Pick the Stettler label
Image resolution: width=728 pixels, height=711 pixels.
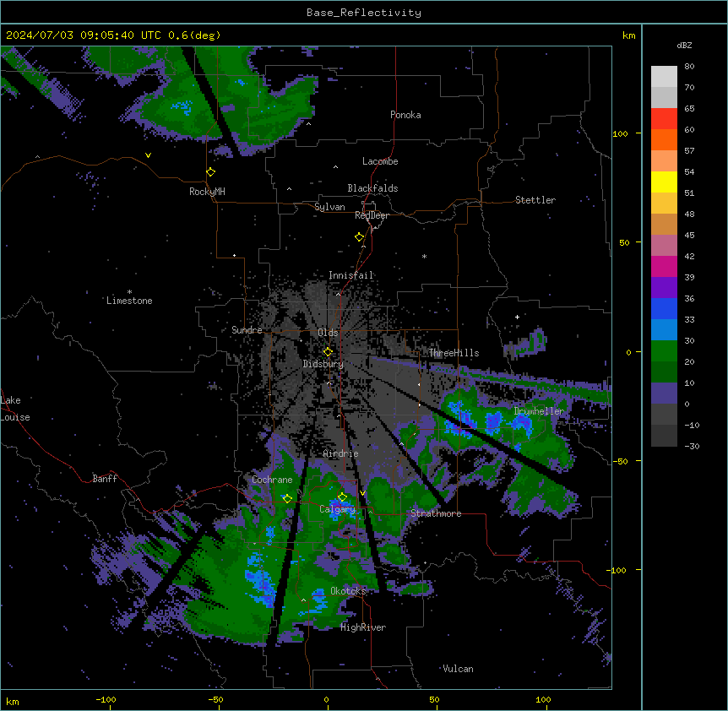click(535, 200)
